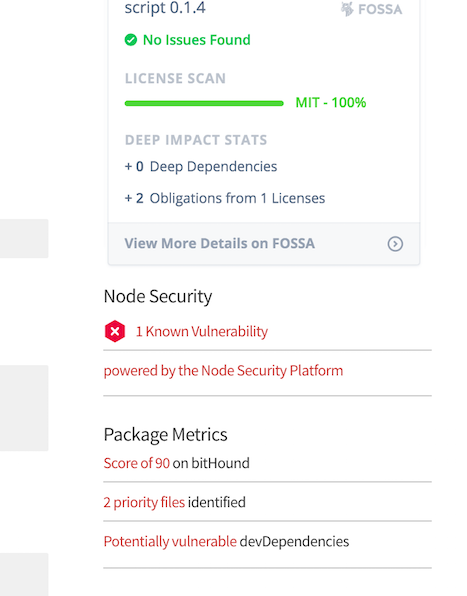Click the No Issues Found text
This screenshot has height=596, width=467.
click(x=196, y=40)
